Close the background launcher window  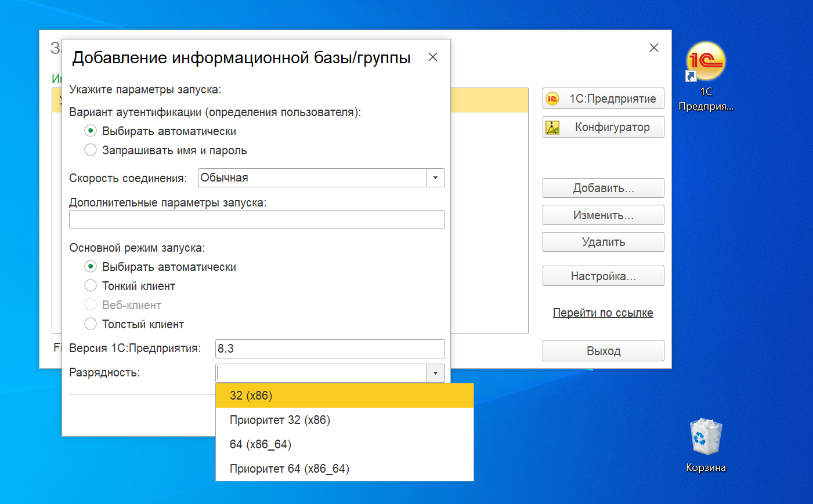pos(654,48)
